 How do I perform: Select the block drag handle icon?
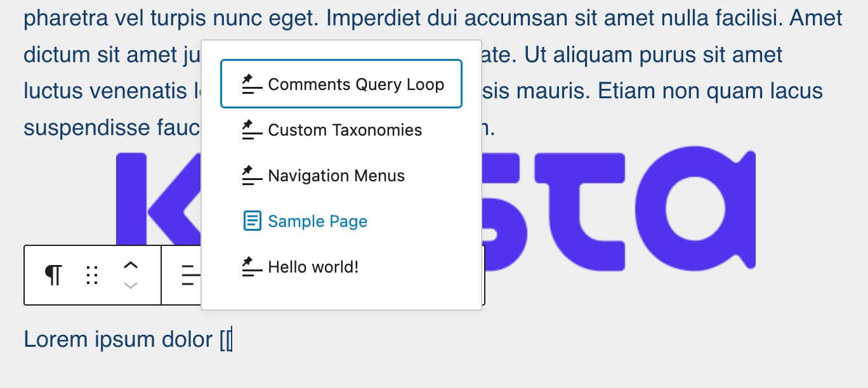[92, 275]
